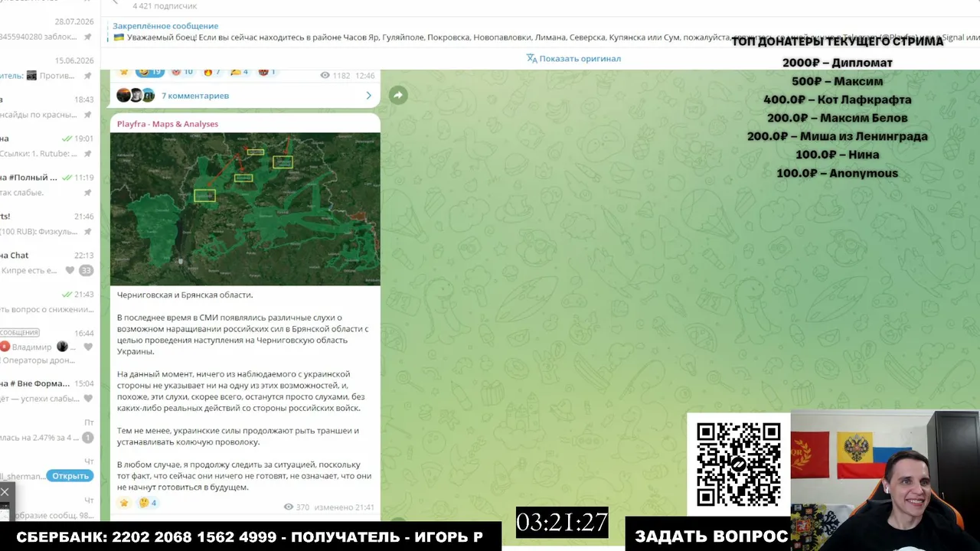Screen dimensions: 980x551
Task: Click the eye views icon beside 370
Action: pos(289,507)
